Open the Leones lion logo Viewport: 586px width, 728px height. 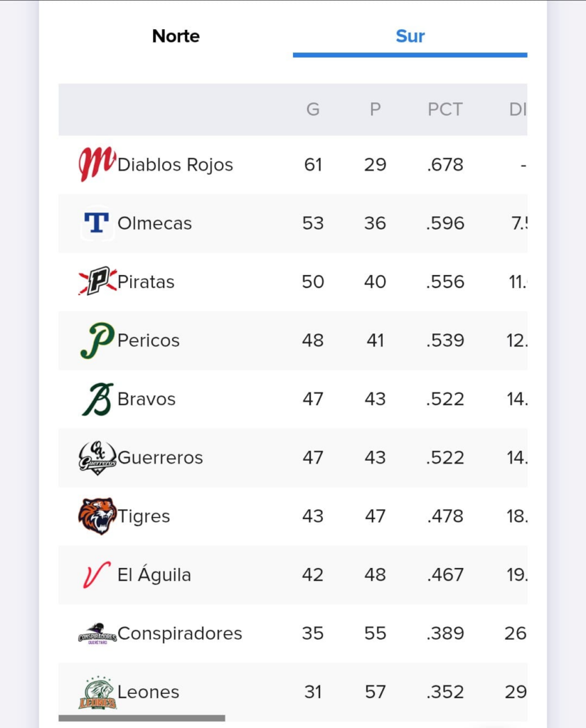click(97, 692)
